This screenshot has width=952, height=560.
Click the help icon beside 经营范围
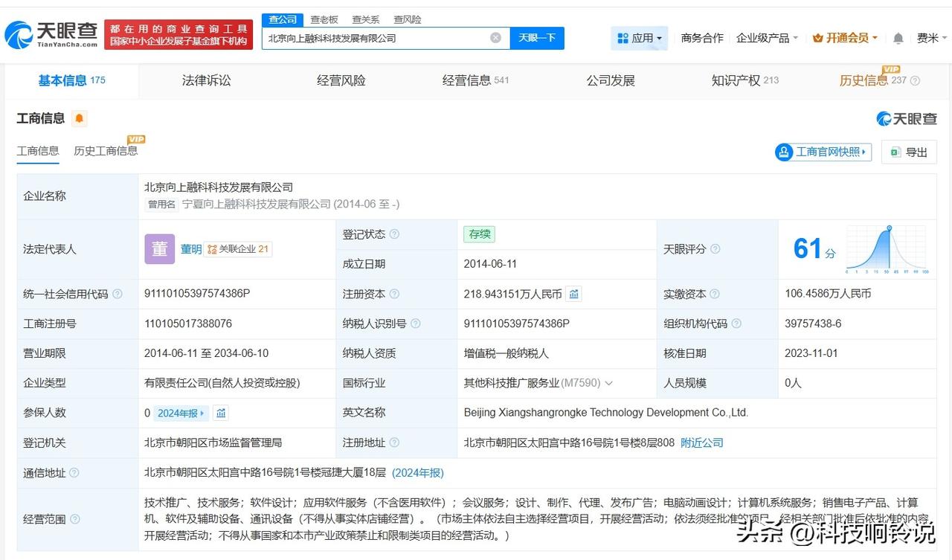74,519
